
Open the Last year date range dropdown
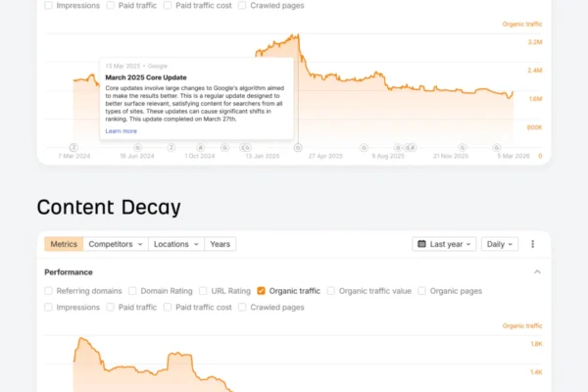coord(445,244)
